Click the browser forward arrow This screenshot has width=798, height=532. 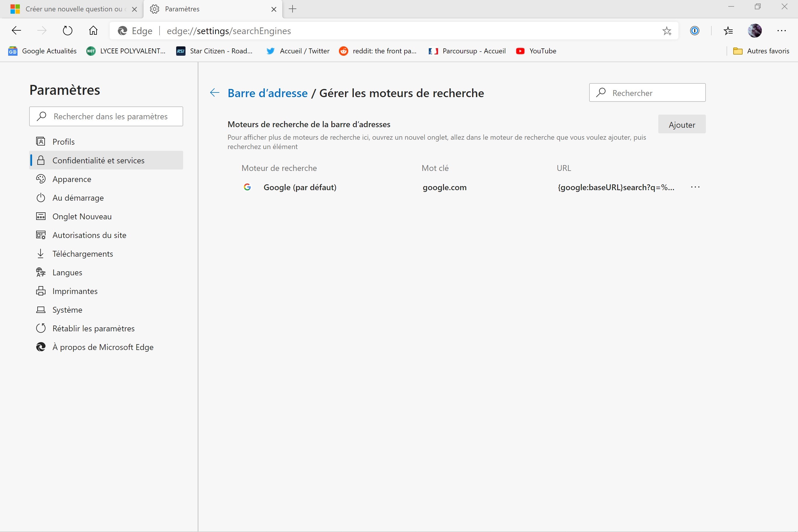pos(42,31)
